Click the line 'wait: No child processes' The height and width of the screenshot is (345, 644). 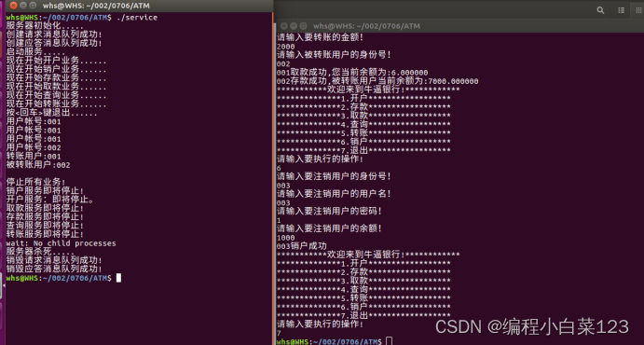(x=62, y=243)
